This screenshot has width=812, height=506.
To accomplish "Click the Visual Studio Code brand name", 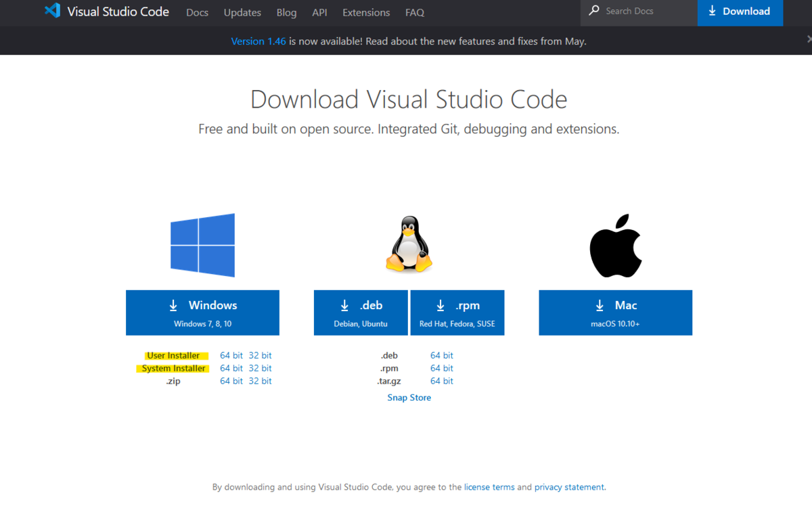I will click(118, 11).
